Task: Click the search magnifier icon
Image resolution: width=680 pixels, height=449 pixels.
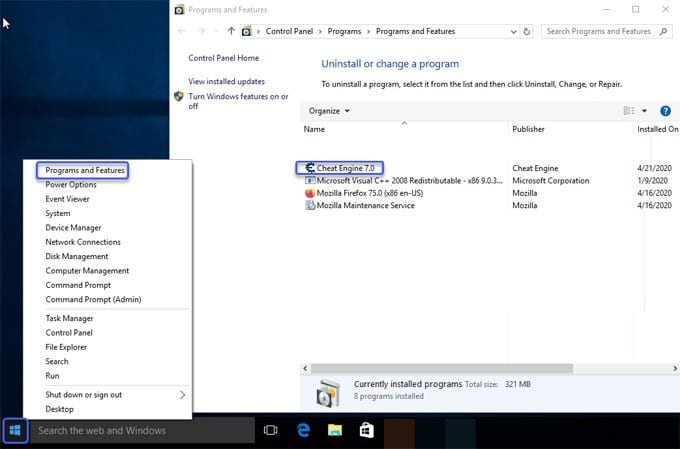Action: pyautogui.click(x=663, y=31)
